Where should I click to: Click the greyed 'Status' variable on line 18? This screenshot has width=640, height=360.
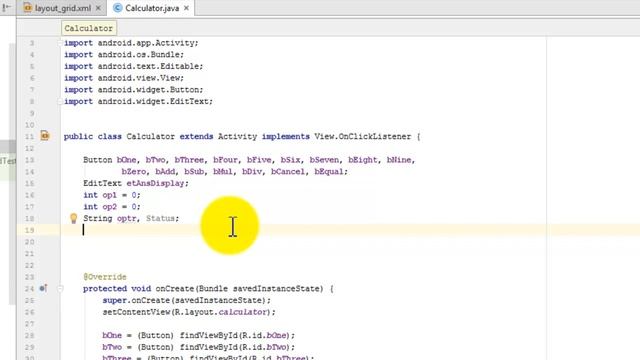[160, 218]
